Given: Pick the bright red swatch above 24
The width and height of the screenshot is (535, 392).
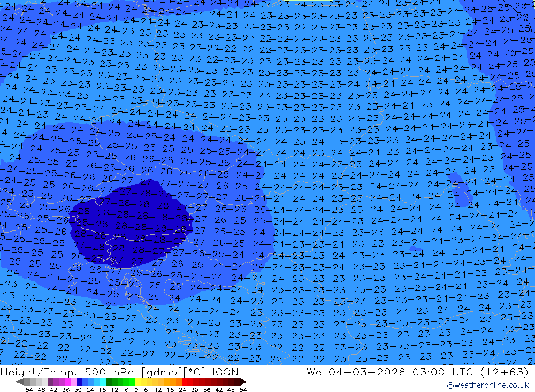Looking at the screenshot, I should (x=185, y=381).
